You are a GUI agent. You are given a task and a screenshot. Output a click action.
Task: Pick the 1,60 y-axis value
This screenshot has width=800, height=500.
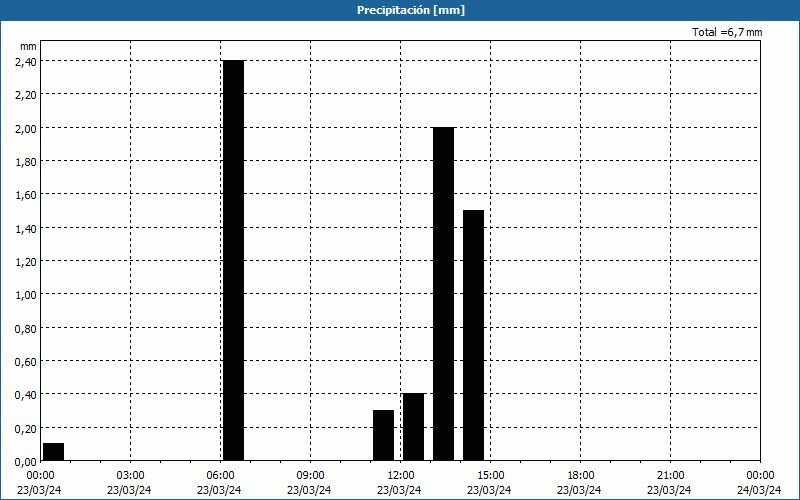pos(26,194)
